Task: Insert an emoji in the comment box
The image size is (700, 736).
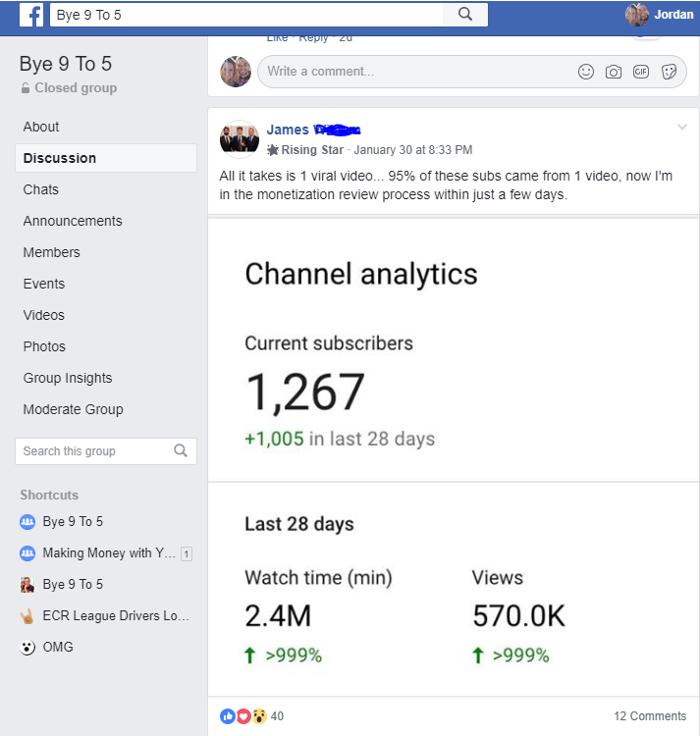Action: click(585, 72)
